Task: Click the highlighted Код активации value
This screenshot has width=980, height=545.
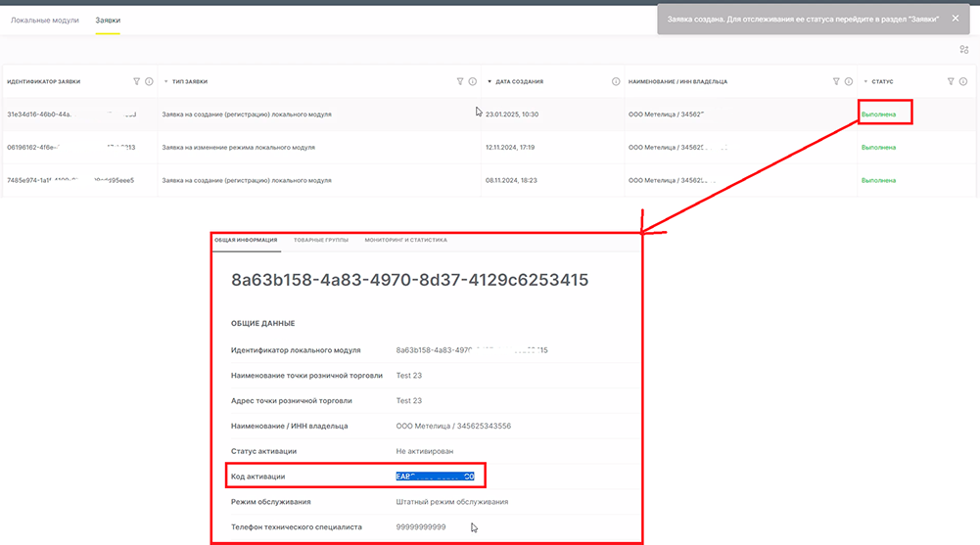Action: [x=435, y=477]
